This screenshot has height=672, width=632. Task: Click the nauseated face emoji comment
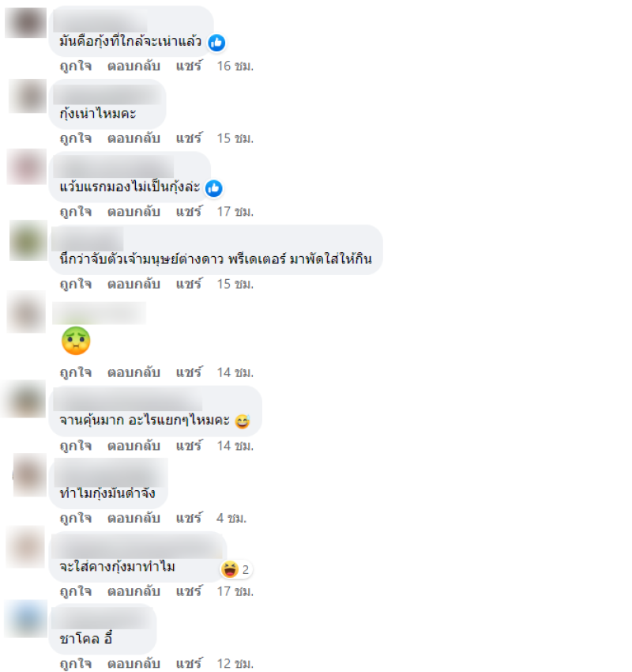(x=76, y=341)
